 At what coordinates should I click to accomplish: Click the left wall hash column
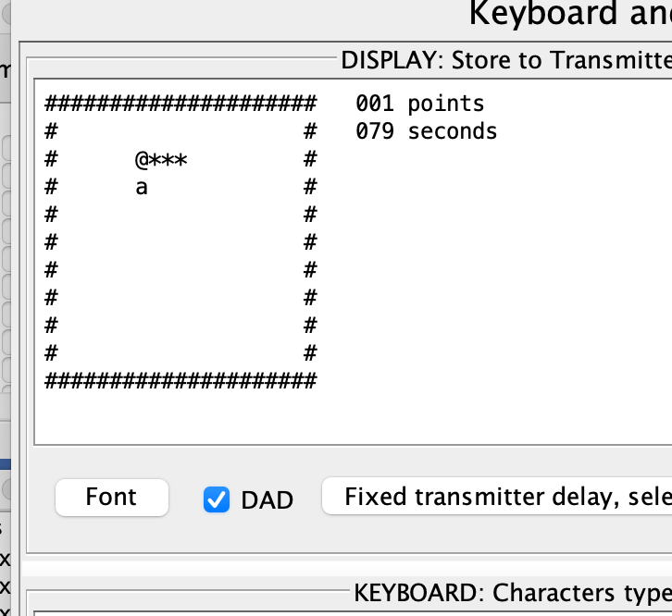pos(52,242)
